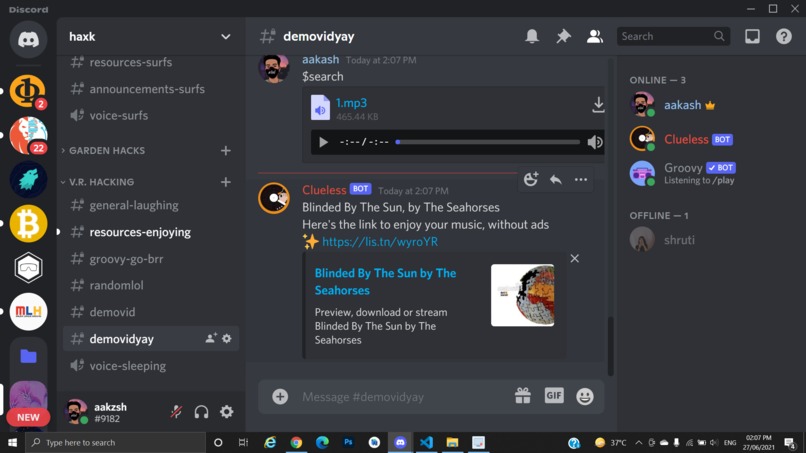The height and width of the screenshot is (453, 806).
Task: Open the GIF picker
Action: click(554, 395)
